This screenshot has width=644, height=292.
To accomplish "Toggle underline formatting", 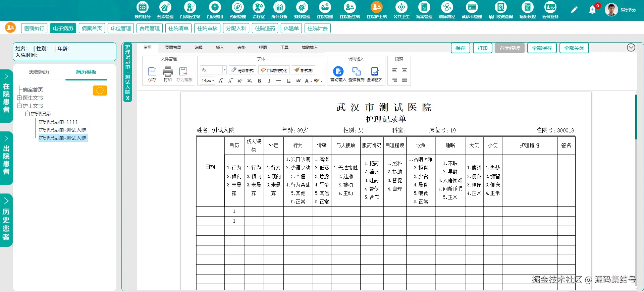I will 289,80.
